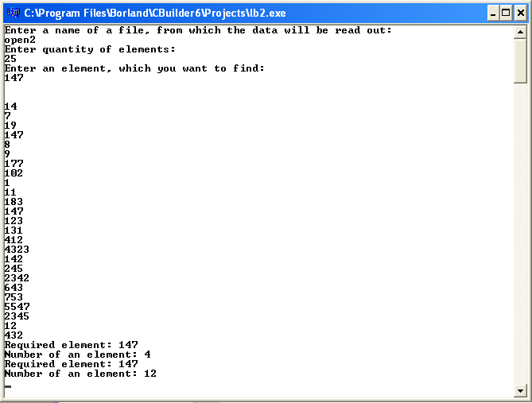Click the blinking cursor at bottom line
This screenshot has width=532, height=403.
(x=8, y=386)
